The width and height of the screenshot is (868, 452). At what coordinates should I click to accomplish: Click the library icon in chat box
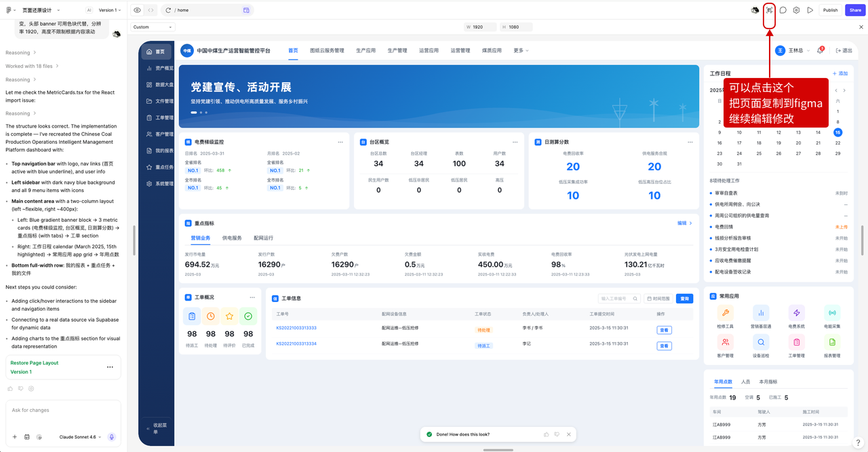click(27, 437)
